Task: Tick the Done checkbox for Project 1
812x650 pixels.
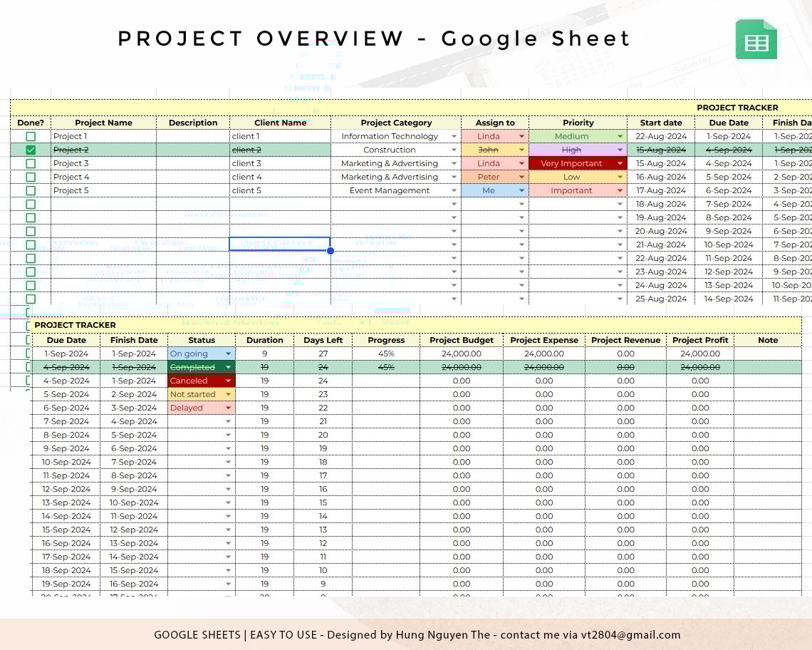Action: (31, 136)
